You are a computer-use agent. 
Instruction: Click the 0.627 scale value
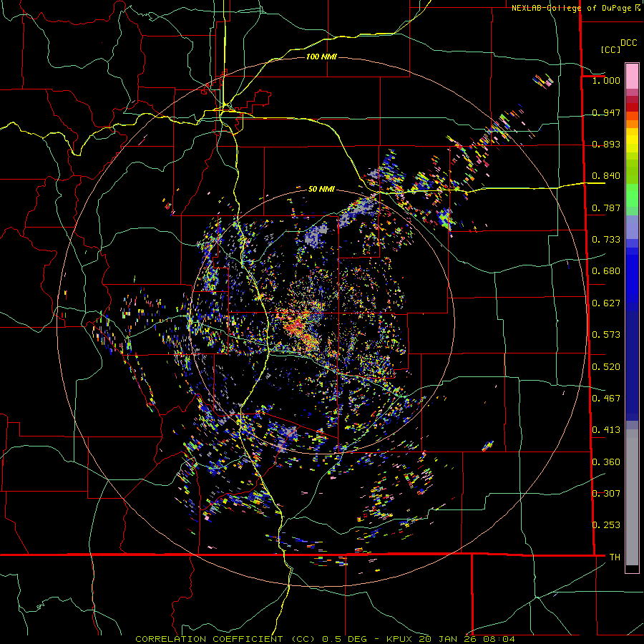point(606,303)
